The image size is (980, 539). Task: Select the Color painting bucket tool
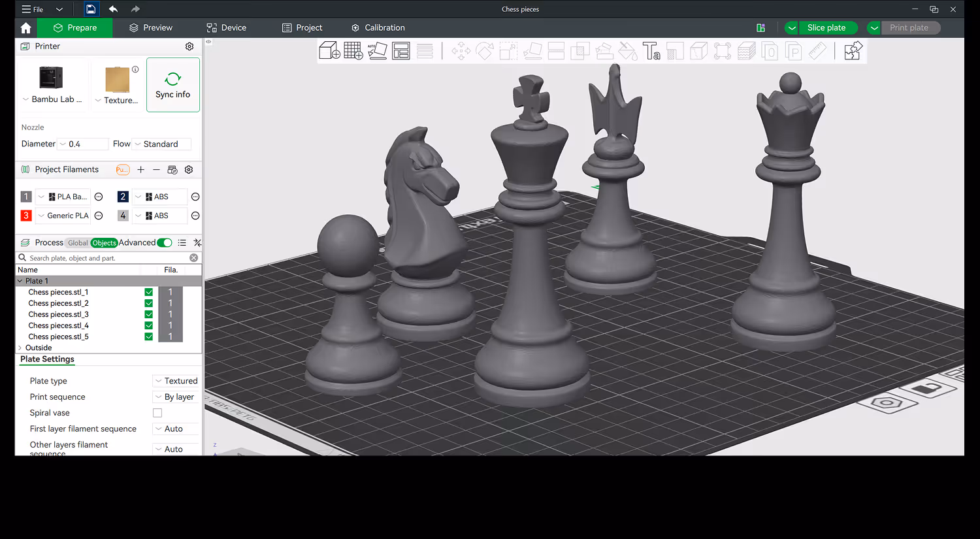pos(628,50)
